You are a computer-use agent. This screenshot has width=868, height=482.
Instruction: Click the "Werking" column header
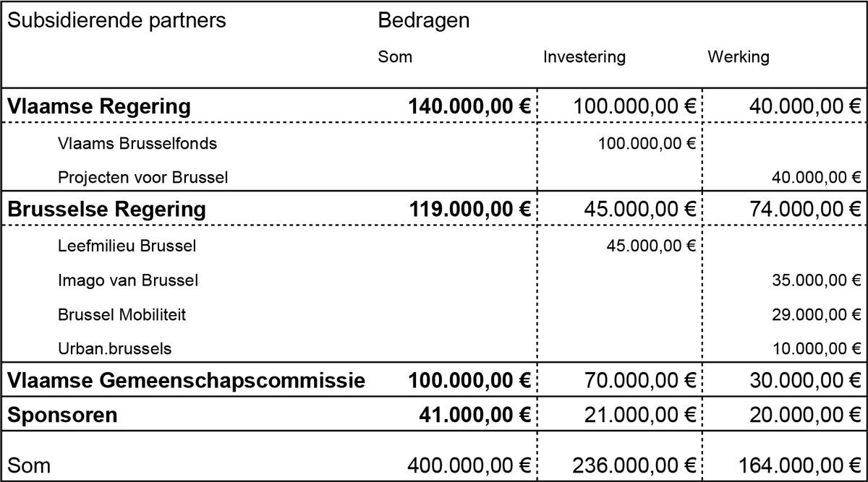click(x=738, y=56)
